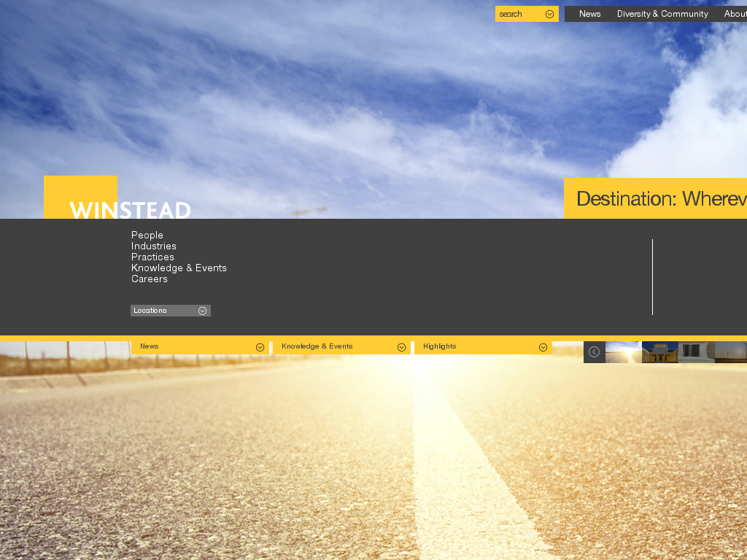
Task: Expand the Highlights yellow panel
Action: [x=483, y=347]
